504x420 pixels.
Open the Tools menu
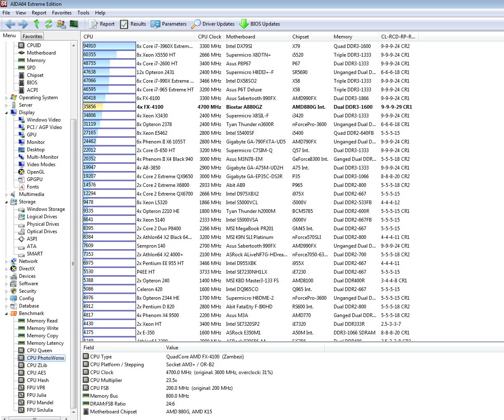tap(83, 13)
